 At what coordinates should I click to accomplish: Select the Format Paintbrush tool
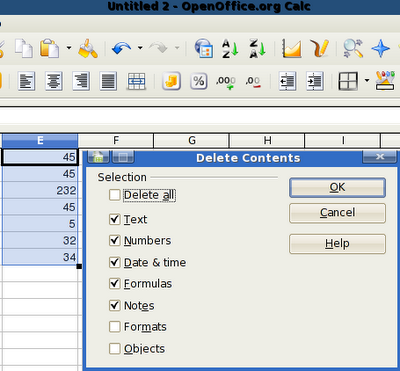pyautogui.click(x=88, y=48)
